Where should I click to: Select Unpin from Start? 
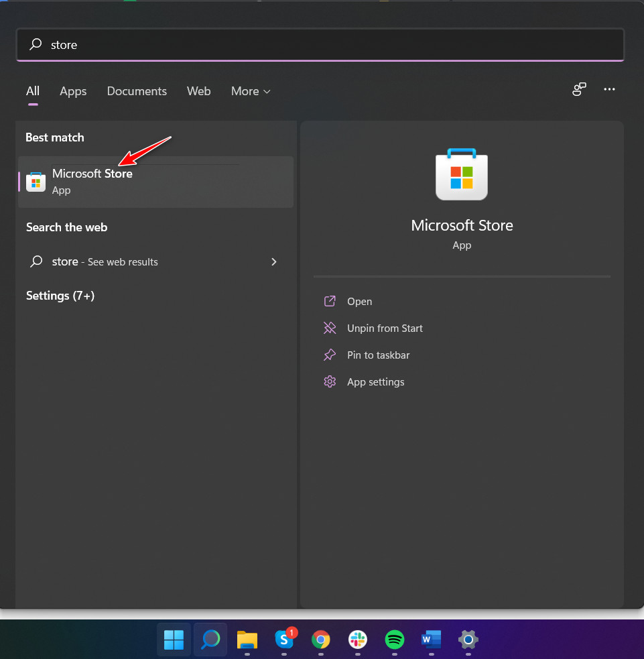[x=385, y=328]
